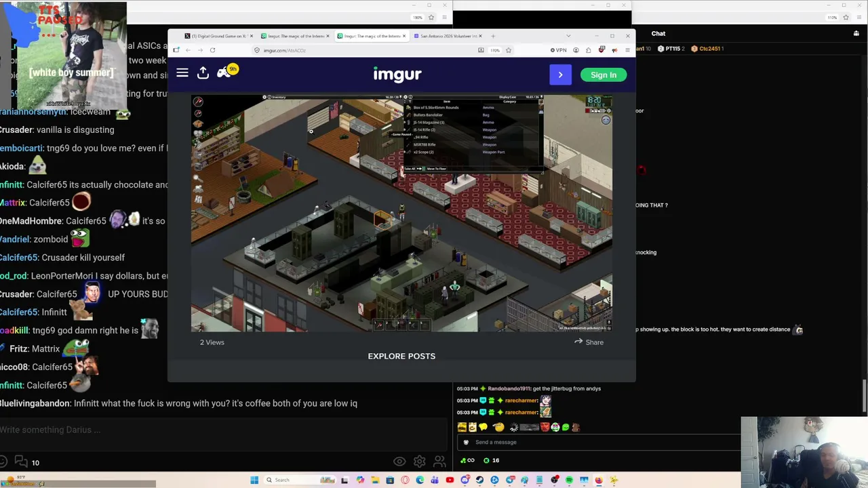Open the browser account profile icon
Screen dimensions: 868x488
576,50
